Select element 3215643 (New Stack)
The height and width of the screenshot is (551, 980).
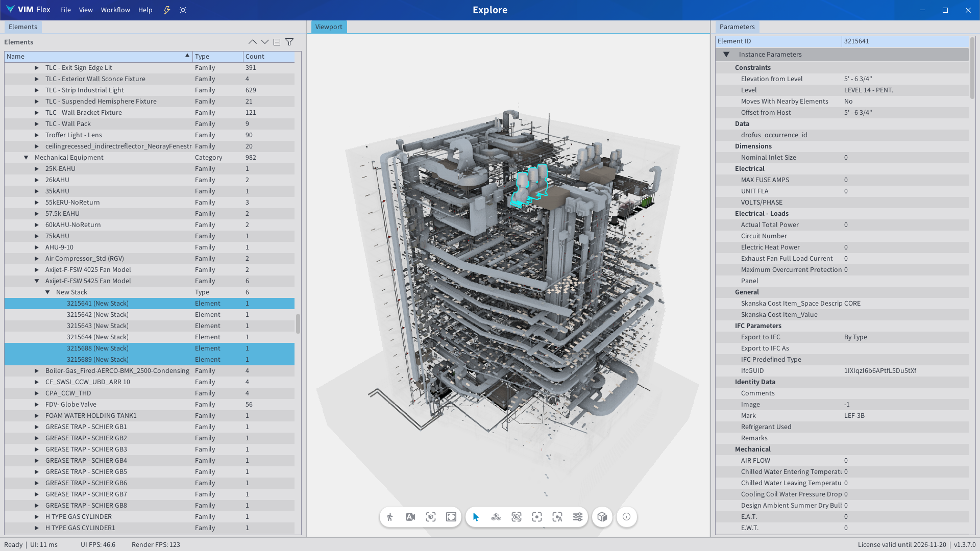click(97, 325)
